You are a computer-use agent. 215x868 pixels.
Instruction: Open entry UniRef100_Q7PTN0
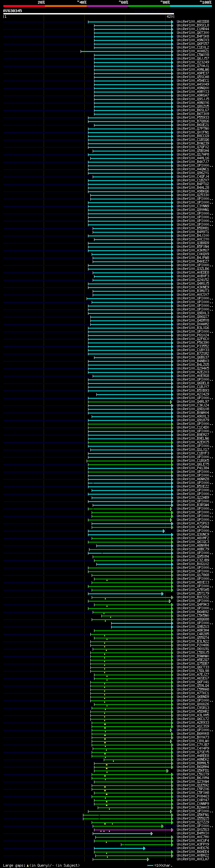pos(193,129)
